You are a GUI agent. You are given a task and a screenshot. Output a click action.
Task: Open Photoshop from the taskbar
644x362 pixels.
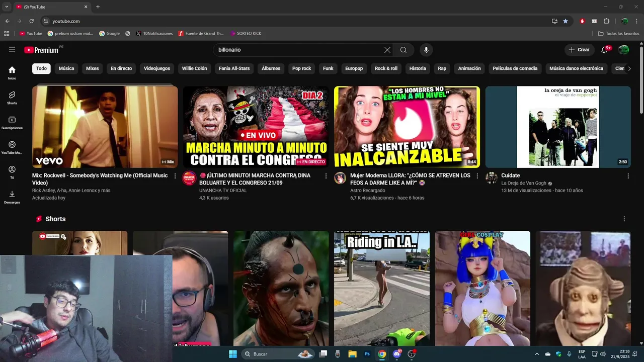pos(367,354)
